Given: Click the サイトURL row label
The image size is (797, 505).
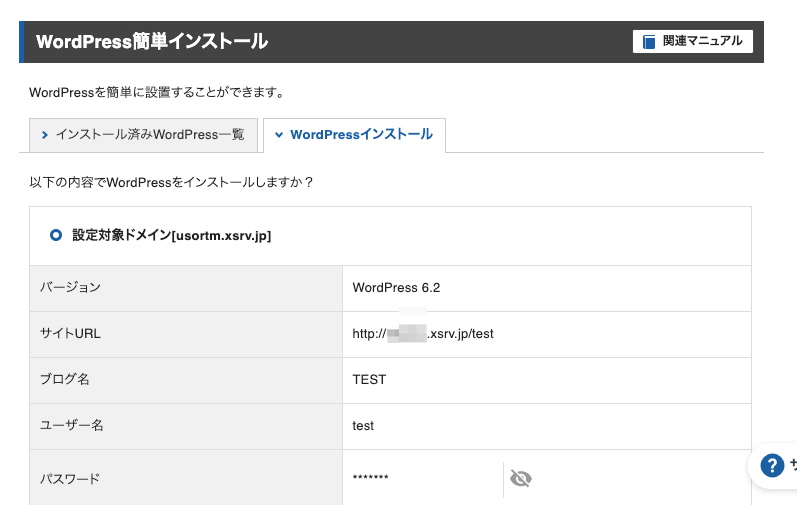Looking at the screenshot, I should tap(70, 334).
